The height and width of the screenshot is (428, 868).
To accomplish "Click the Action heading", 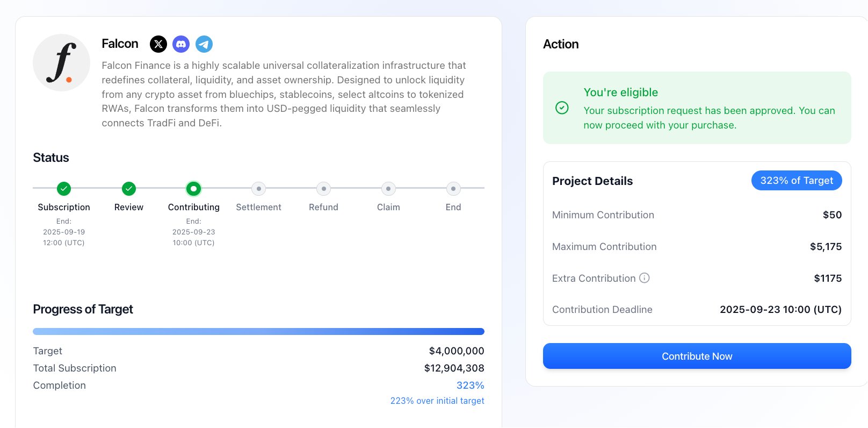I will click(x=561, y=44).
